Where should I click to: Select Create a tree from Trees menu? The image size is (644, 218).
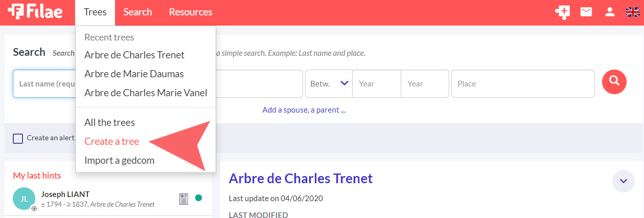(111, 142)
